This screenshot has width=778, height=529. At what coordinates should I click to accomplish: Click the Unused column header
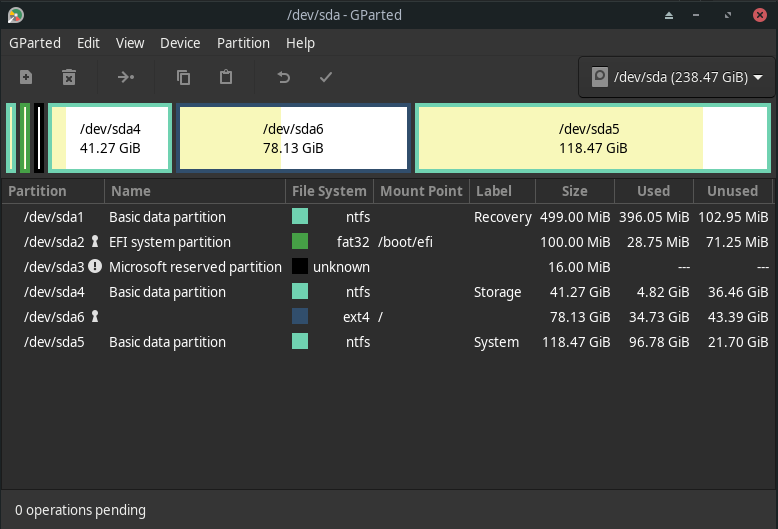pyautogui.click(x=733, y=191)
